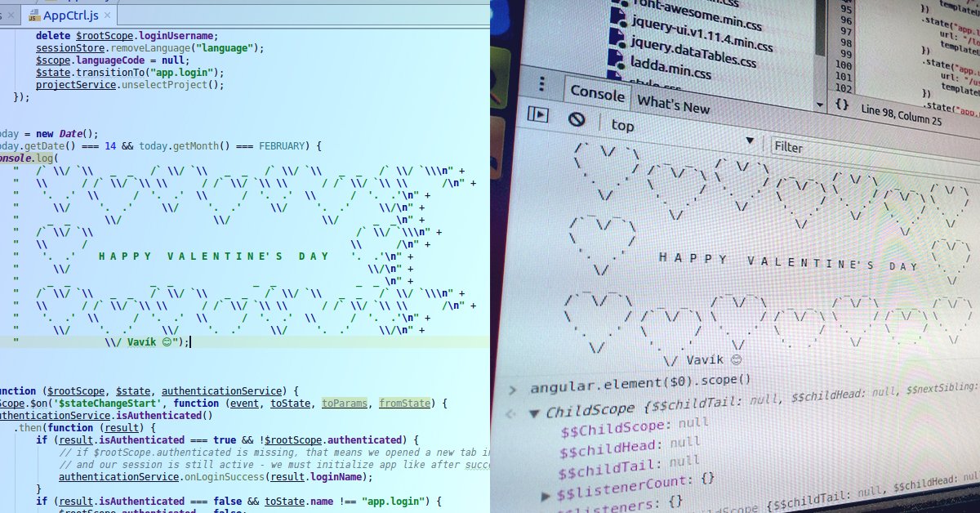This screenshot has width=980, height=513.
Task: Click the $state.transitionTo("app.login") line
Action: coord(130,73)
